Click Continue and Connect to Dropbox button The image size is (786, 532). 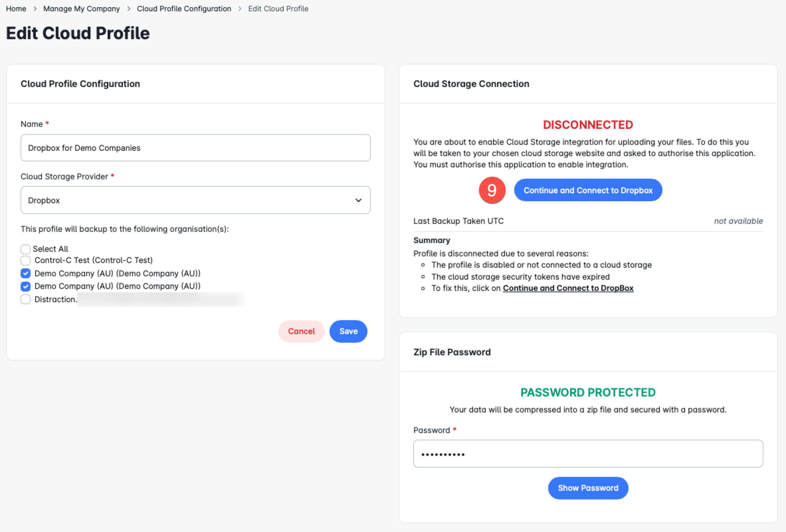[x=588, y=190]
